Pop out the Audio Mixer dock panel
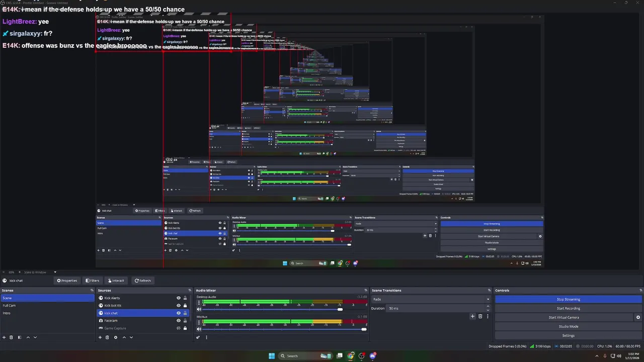 (366, 290)
